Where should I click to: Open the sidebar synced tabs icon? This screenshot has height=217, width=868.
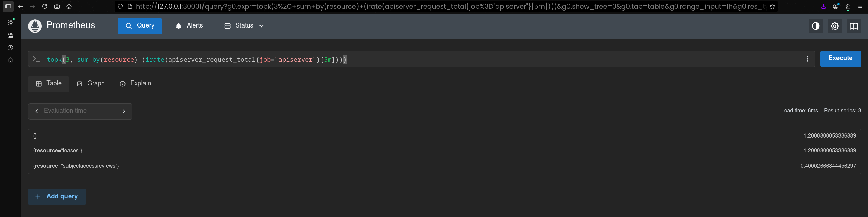pyautogui.click(x=11, y=35)
